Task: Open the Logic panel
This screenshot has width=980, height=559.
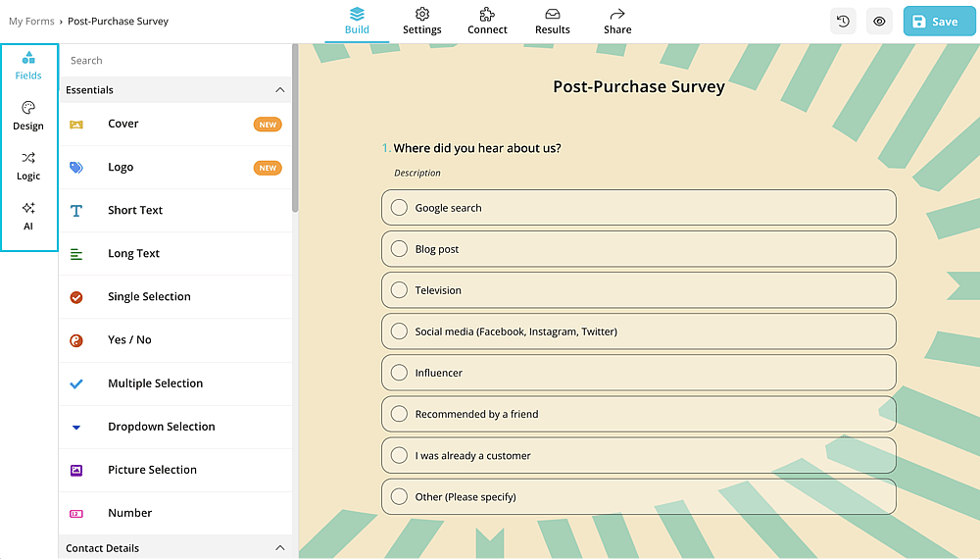Action: 28,167
